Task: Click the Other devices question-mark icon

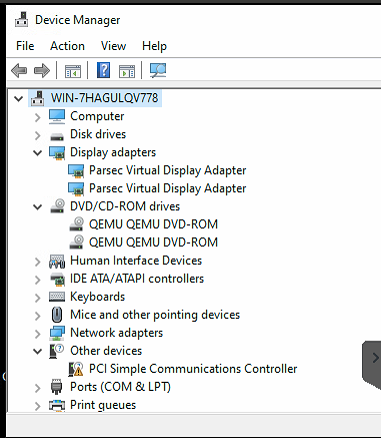Action: pyautogui.click(x=56, y=351)
